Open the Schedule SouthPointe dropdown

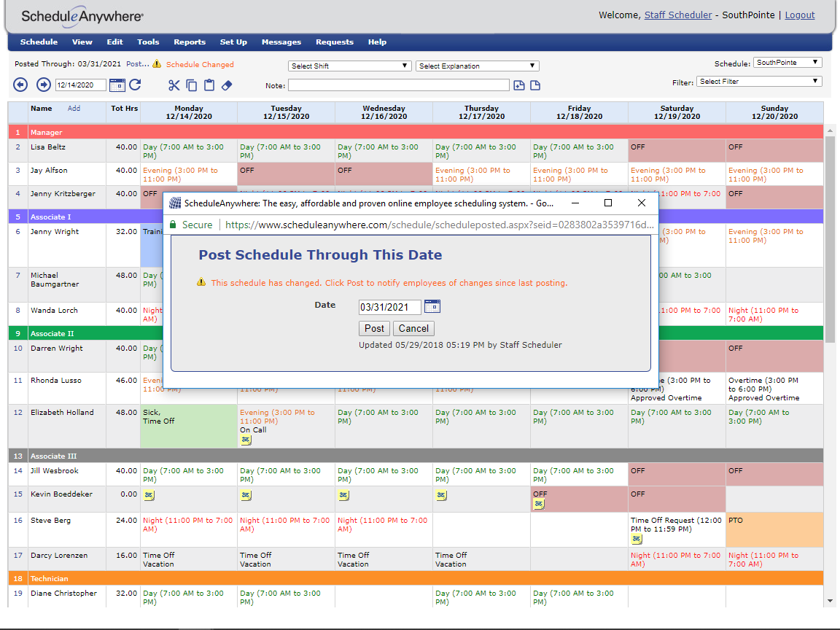click(x=787, y=62)
